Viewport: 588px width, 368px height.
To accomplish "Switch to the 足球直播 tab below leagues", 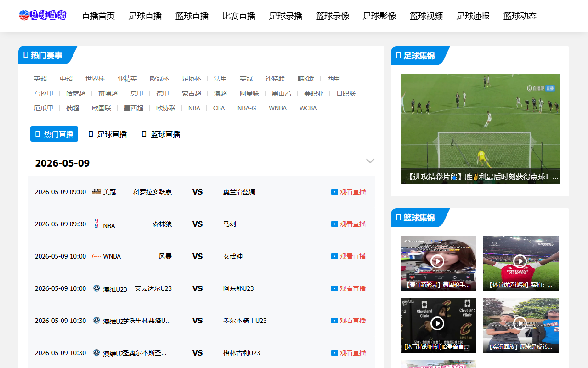I will click(107, 134).
